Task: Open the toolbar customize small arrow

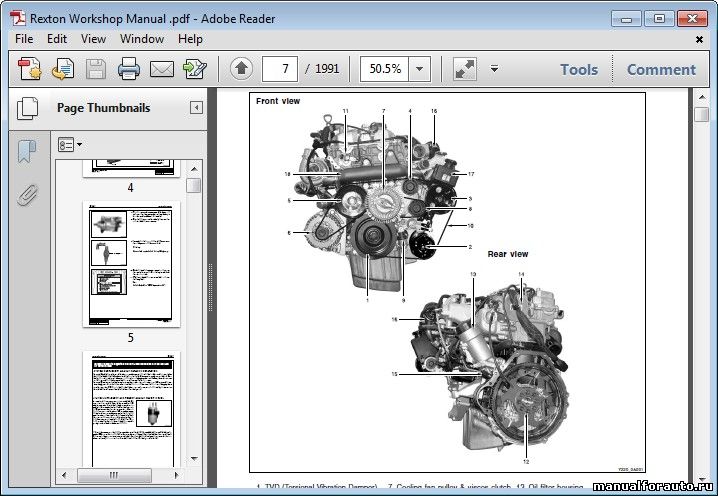Action: coord(494,69)
